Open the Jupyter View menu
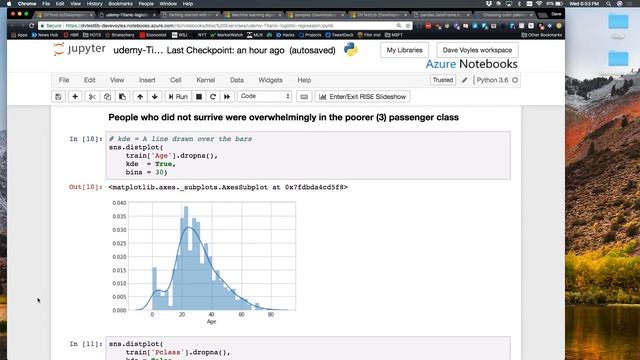640x360 pixels. point(117,80)
